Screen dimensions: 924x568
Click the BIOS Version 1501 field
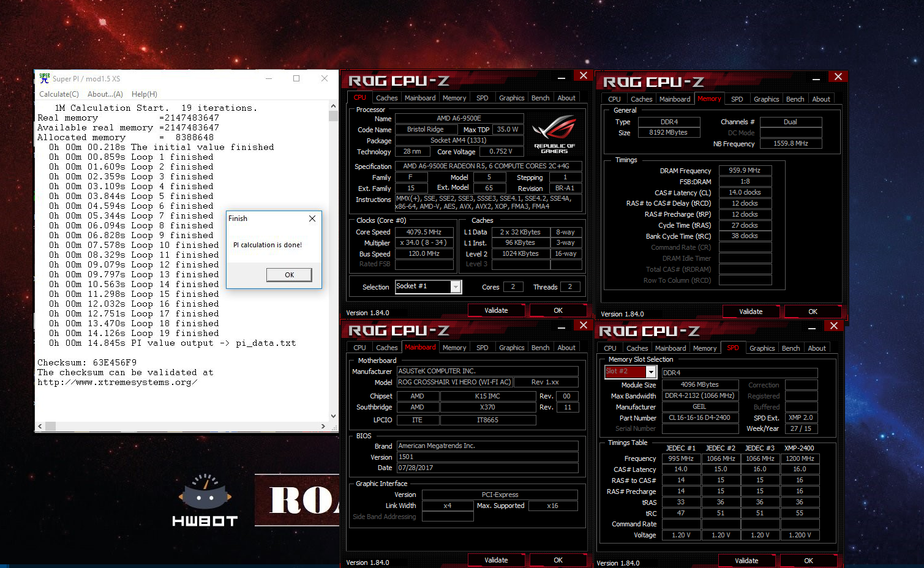click(x=487, y=457)
